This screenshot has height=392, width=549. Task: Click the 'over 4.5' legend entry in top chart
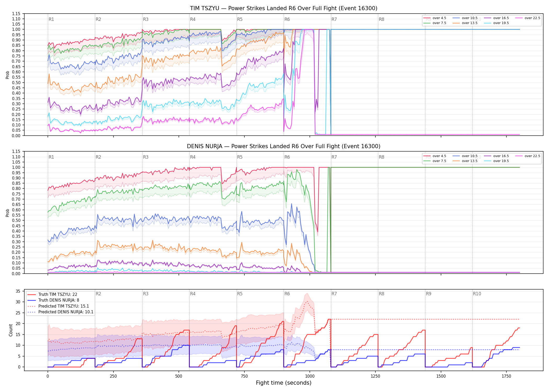point(435,18)
